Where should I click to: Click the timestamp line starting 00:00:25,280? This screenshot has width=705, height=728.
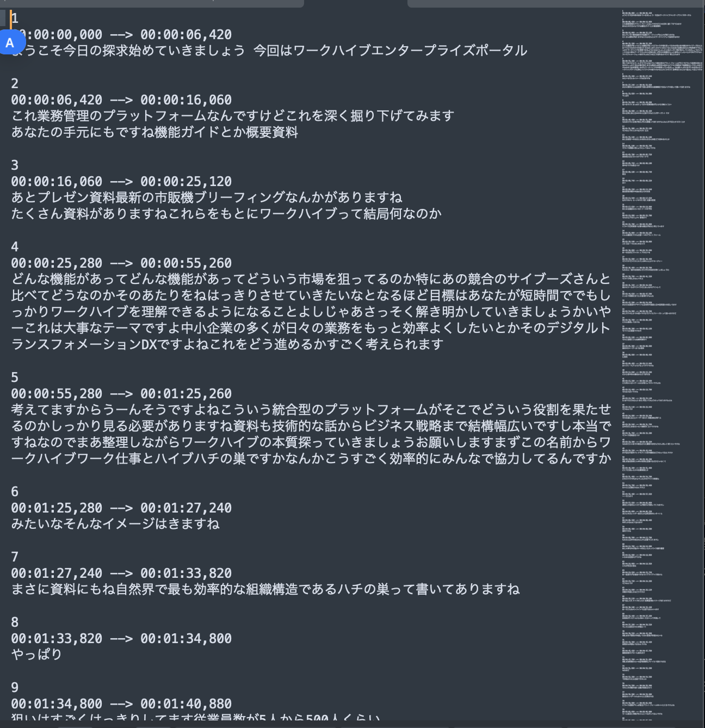click(x=121, y=263)
